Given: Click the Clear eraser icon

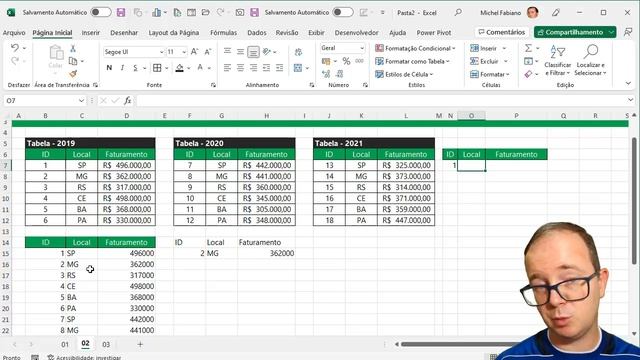Looking at the screenshot, I should [x=529, y=74].
